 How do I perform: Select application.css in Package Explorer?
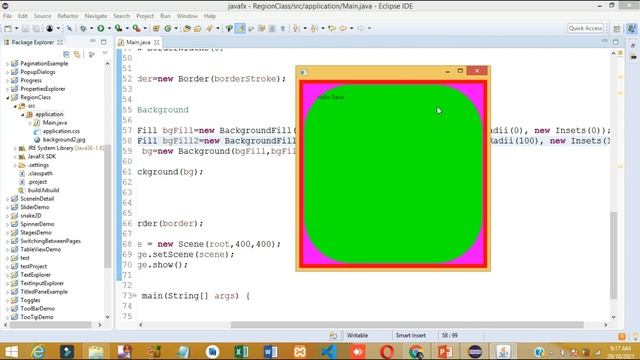point(61,131)
